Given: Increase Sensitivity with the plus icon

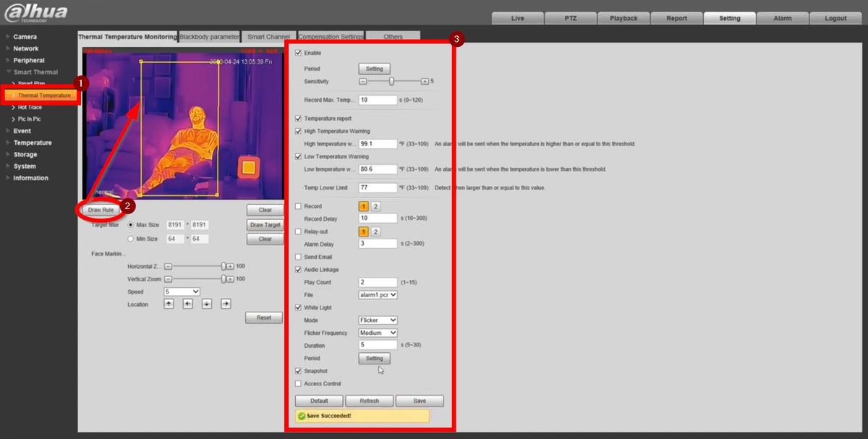Looking at the screenshot, I should click(425, 82).
